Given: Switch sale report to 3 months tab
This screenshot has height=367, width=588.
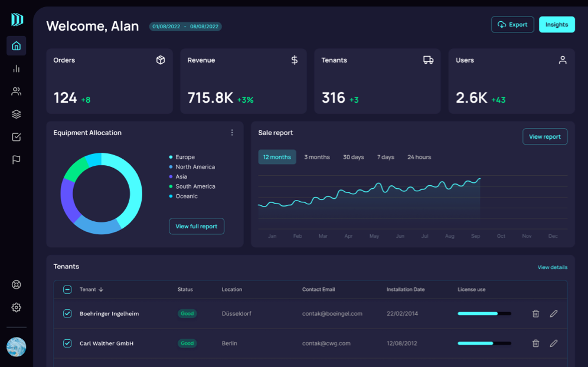Looking at the screenshot, I should [317, 157].
